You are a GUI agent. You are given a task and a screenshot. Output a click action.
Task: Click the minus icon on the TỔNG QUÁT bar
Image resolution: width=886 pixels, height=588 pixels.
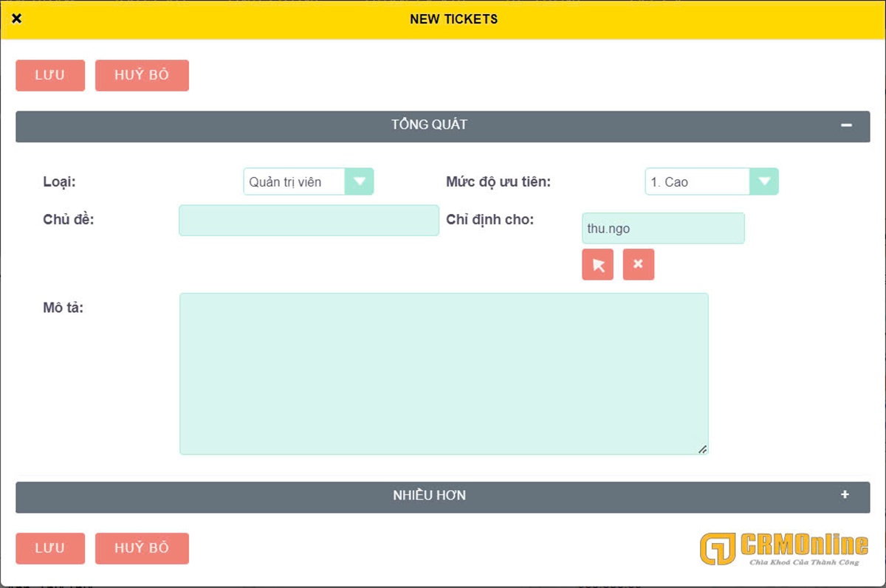[846, 125]
